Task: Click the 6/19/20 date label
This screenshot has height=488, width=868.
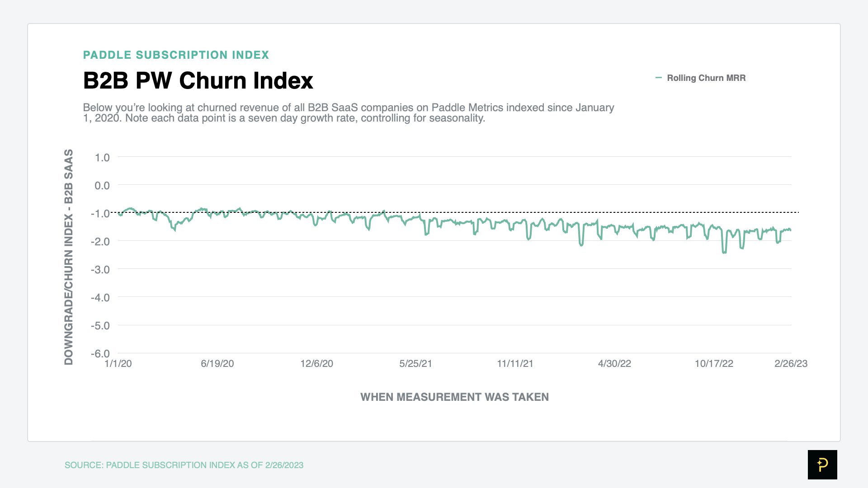Action: pyautogui.click(x=217, y=364)
